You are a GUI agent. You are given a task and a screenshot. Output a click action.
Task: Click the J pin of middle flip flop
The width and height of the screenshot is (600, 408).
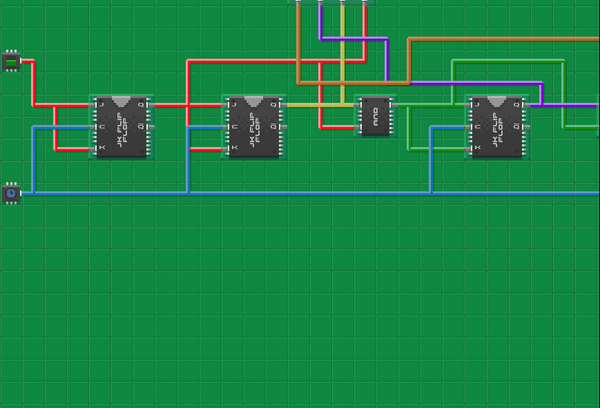[x=224, y=105]
